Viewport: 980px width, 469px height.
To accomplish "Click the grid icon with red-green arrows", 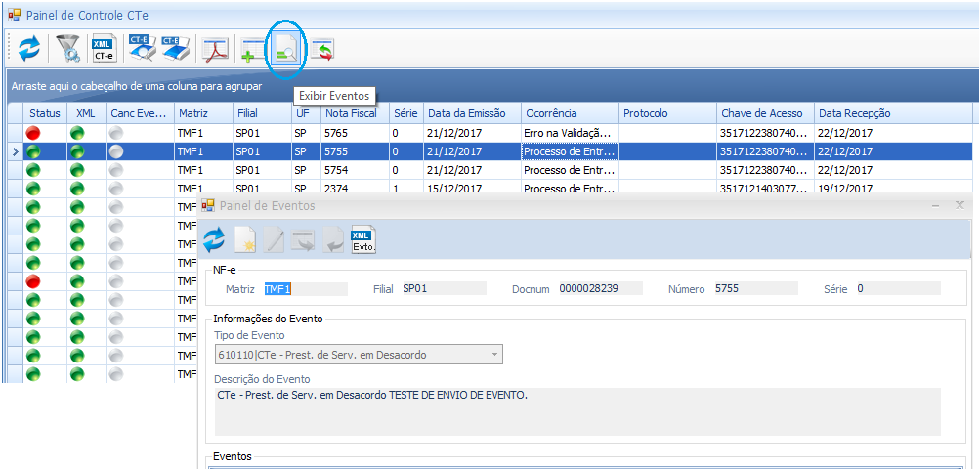I will coord(322,50).
